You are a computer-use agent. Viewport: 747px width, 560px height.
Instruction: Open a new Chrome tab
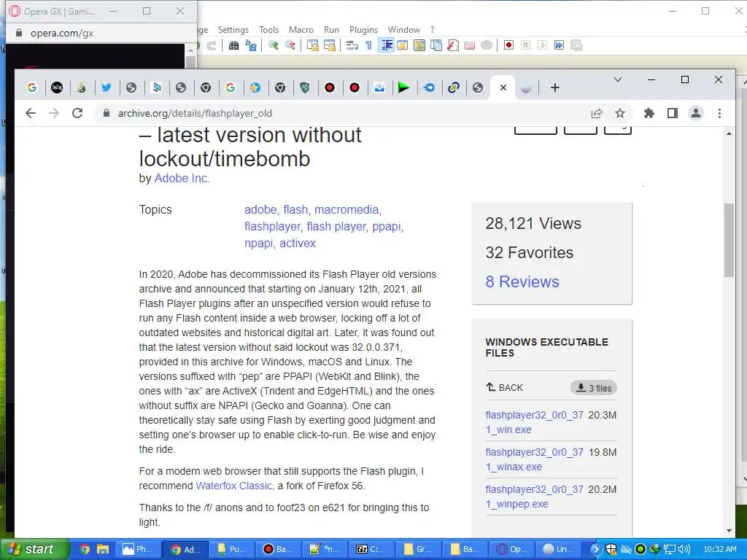coord(554,87)
